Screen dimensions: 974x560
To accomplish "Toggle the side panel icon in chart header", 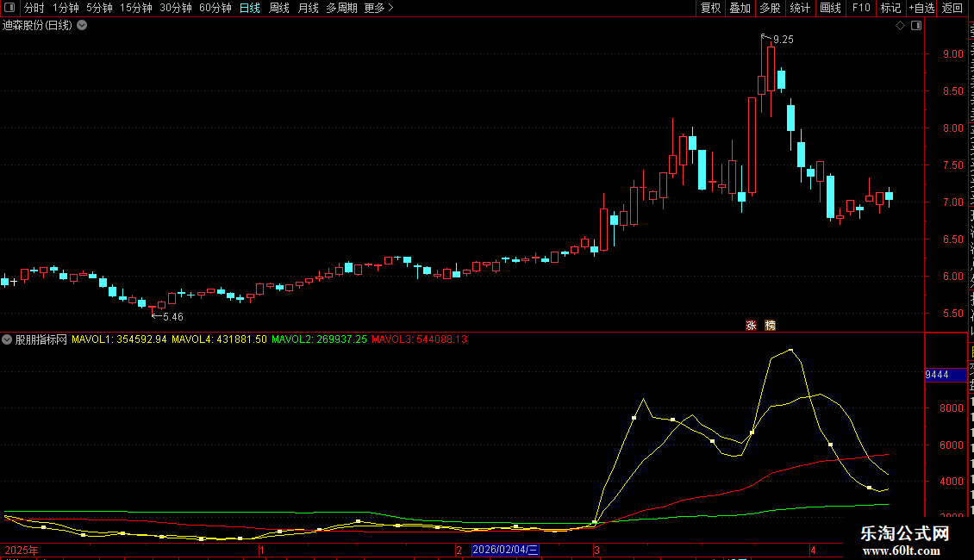I will (916, 26).
